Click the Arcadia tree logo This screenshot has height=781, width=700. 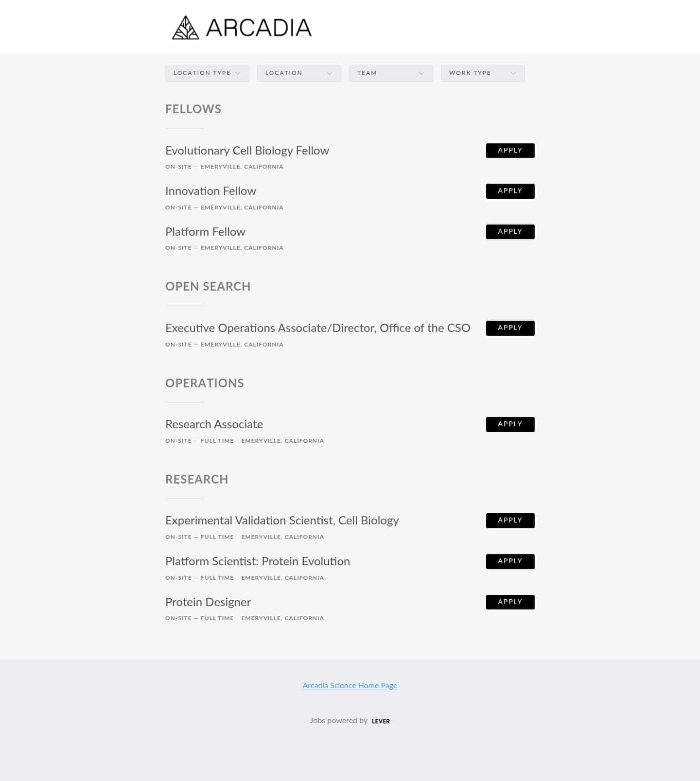click(185, 27)
